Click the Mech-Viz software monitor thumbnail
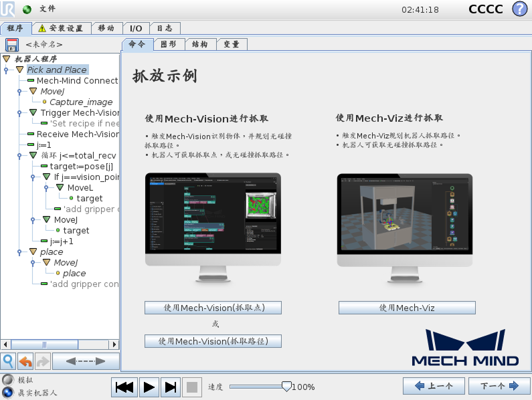Image resolution: width=532 pixels, height=400 pixels. (x=405, y=228)
